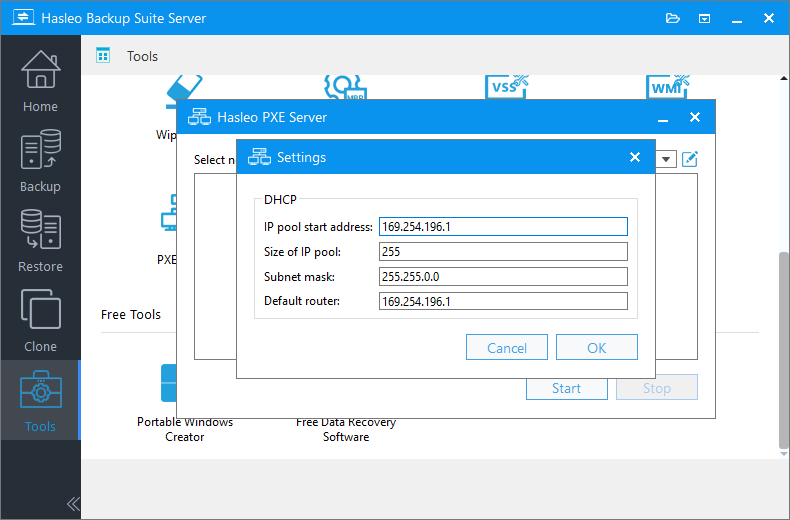This screenshot has width=790, height=520.
Task: Click the Settings dialog title icon
Action: click(259, 157)
